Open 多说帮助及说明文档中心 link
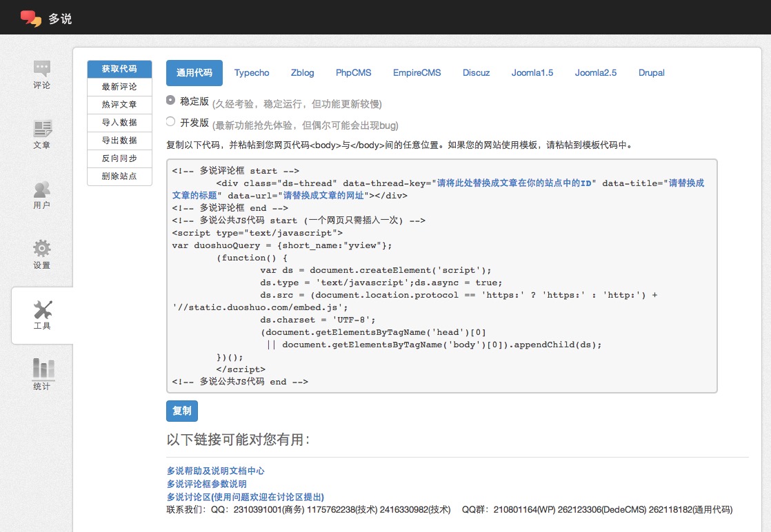Viewport: 771px width, 532px height. tap(215, 471)
